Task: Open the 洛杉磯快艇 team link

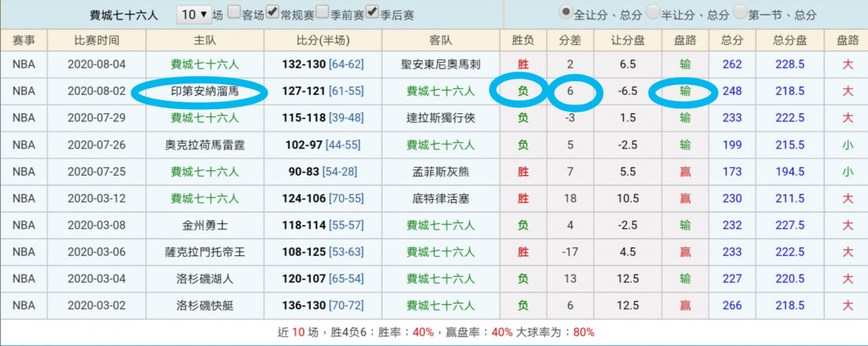Action: [x=205, y=305]
